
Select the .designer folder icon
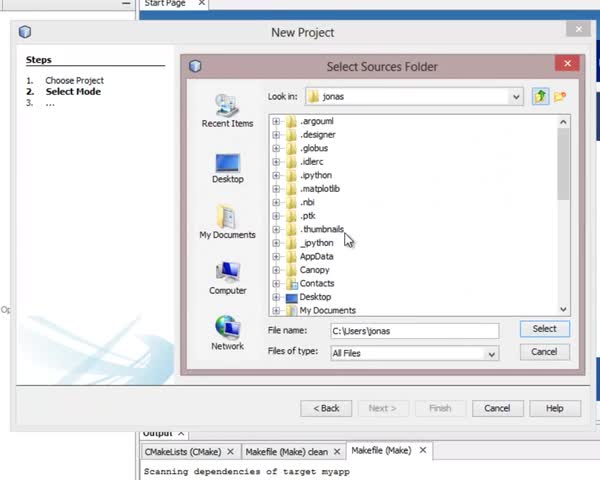[291, 135]
